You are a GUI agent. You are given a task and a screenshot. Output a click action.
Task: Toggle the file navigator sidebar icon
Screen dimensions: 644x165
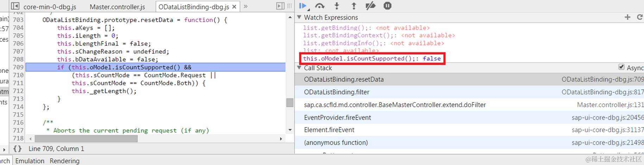coord(15,6)
